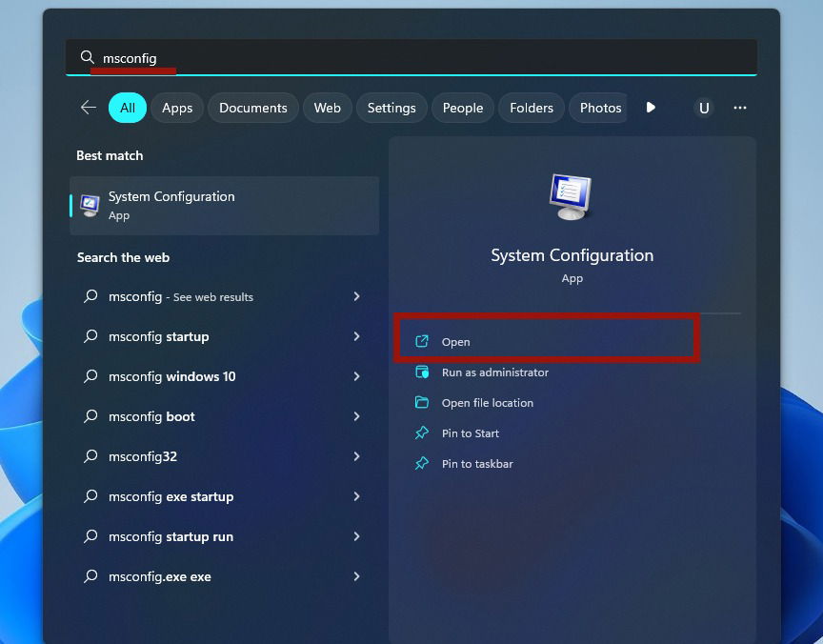The image size is (823, 644).
Task: Click the 'msconfig startup run' suggestion text
Action: click(171, 536)
